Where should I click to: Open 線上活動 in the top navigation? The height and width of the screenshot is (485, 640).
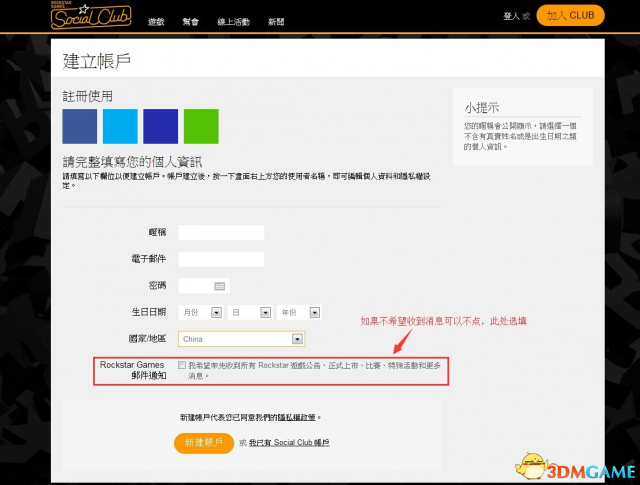[x=233, y=21]
